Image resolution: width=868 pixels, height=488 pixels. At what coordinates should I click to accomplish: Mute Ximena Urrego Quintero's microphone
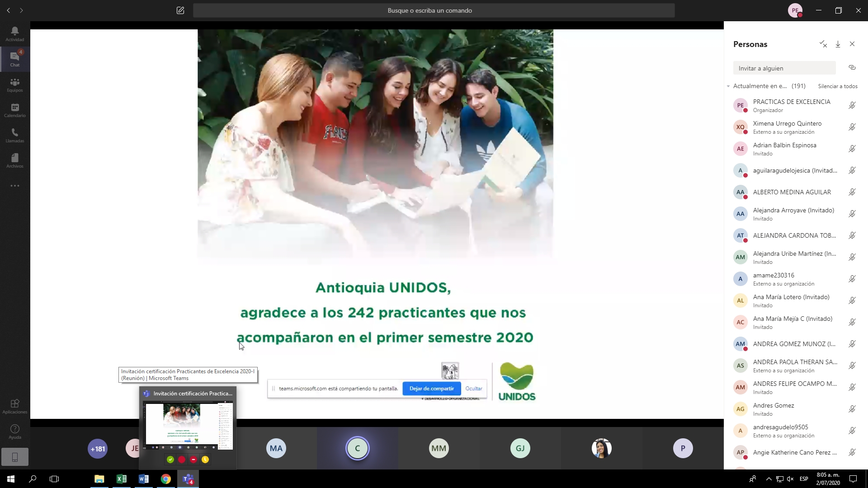click(853, 127)
